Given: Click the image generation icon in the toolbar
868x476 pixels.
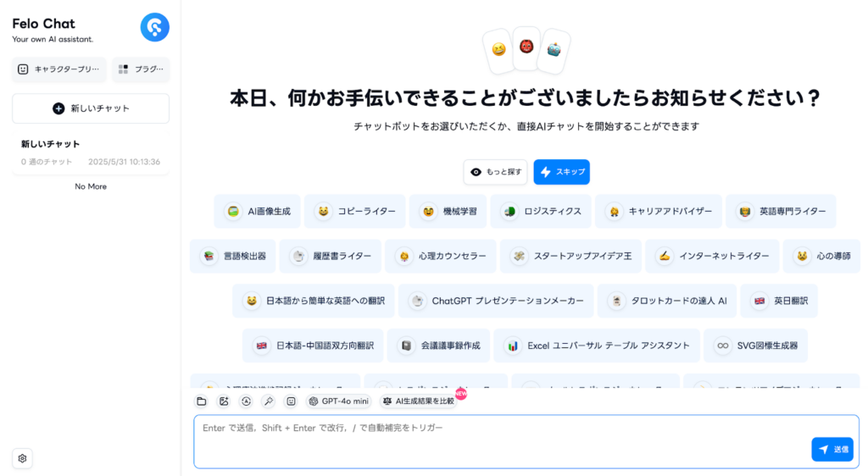Looking at the screenshot, I should click(224, 401).
